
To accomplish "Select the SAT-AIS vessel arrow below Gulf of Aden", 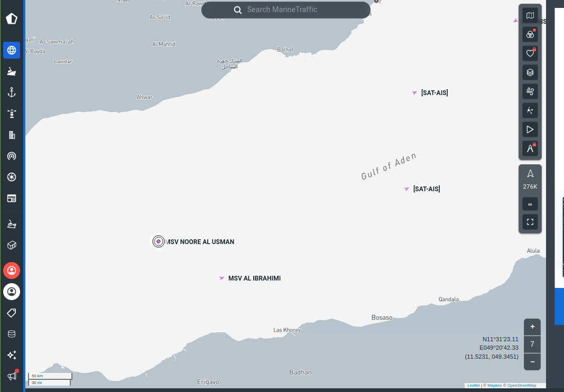I will pyautogui.click(x=406, y=189).
